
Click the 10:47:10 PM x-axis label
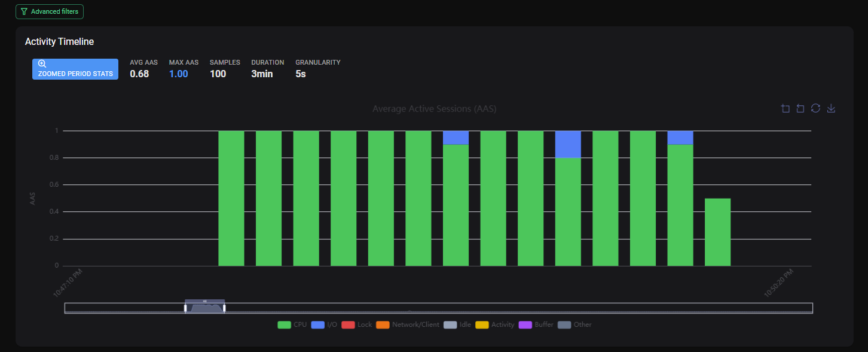point(68,283)
